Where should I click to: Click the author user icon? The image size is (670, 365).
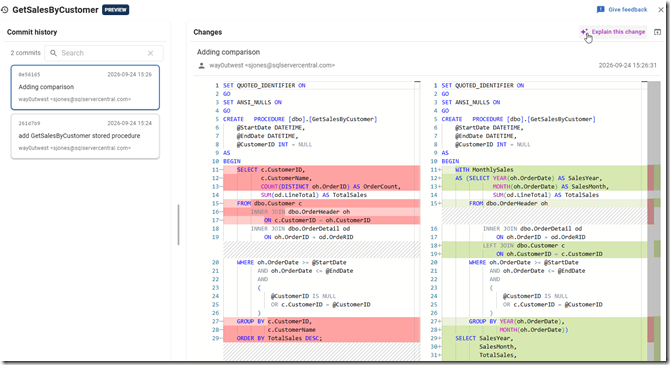201,65
